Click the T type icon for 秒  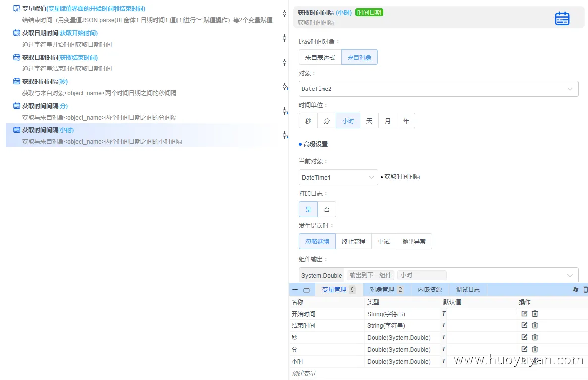tap(444, 337)
